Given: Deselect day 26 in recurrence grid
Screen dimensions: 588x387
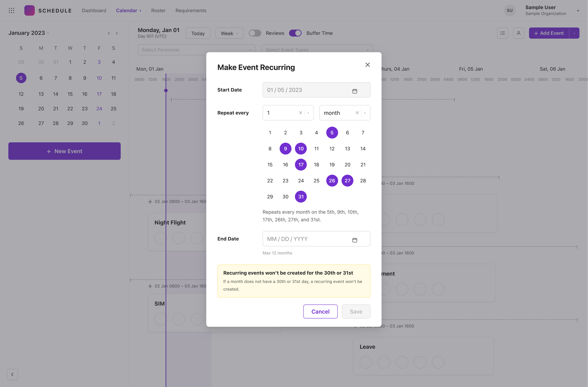Looking at the screenshot, I should (x=332, y=181).
